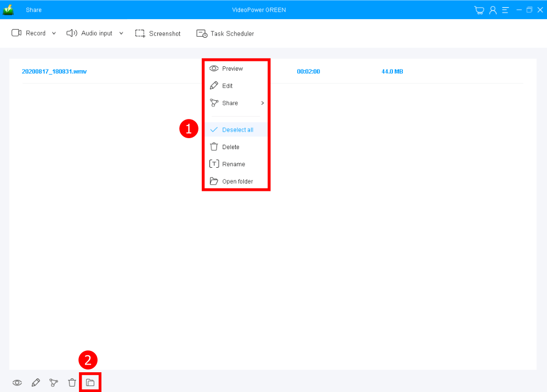Toggle Deselect all in the context menu
547x392 pixels.
click(x=237, y=129)
